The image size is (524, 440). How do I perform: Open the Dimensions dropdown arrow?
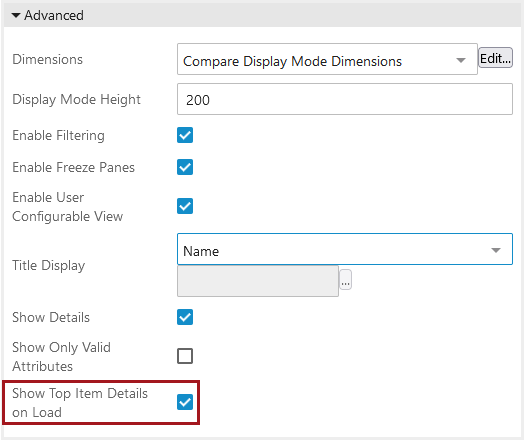(461, 60)
